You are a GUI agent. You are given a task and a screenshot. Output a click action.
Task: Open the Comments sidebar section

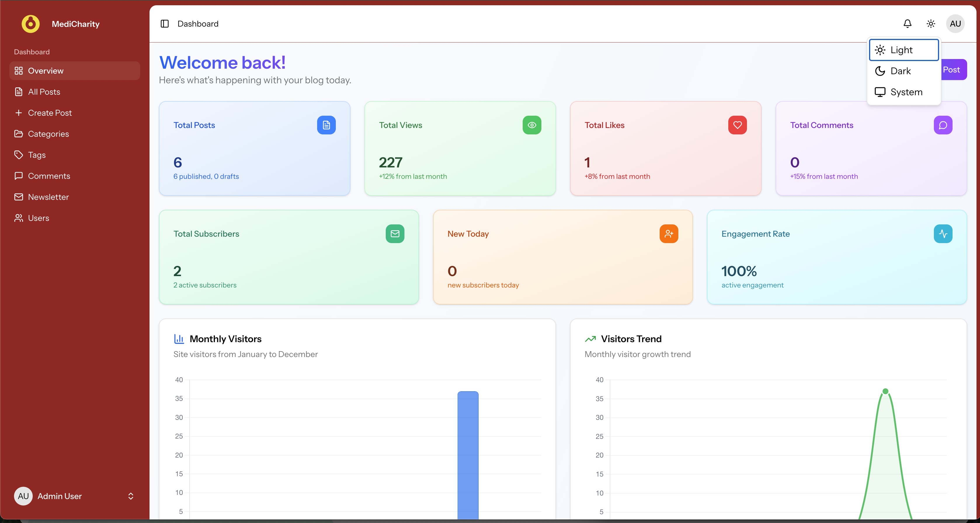coord(49,176)
